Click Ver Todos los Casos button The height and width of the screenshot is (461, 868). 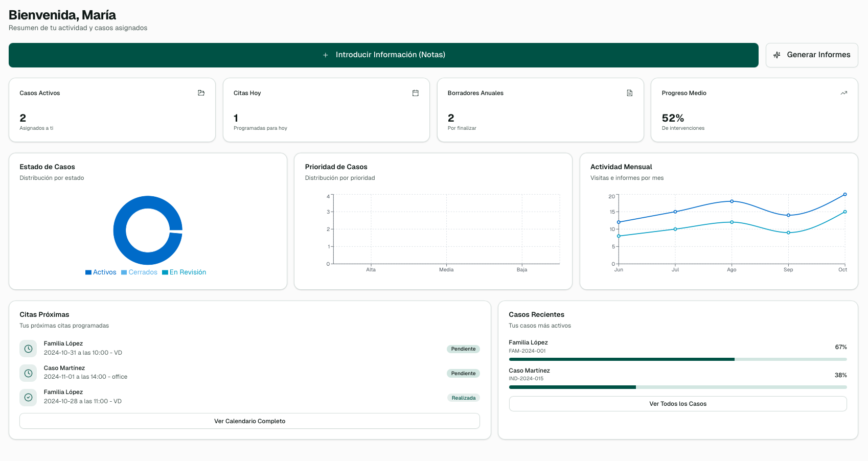point(678,403)
